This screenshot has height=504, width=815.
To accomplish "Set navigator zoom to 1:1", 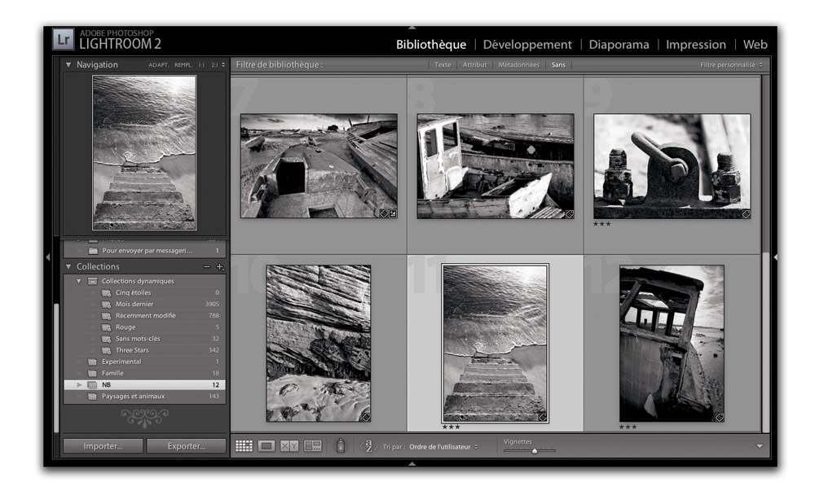I will click(201, 65).
